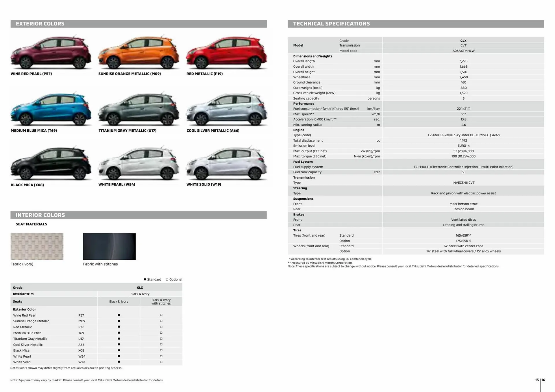Click the page number 16
The image size is (555, 392).
(x=543, y=380)
